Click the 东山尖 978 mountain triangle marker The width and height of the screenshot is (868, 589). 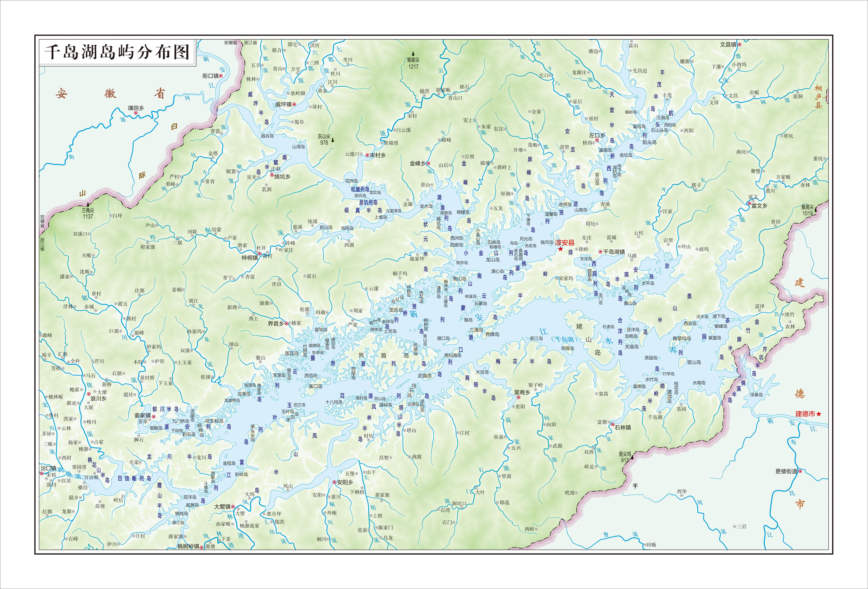[x=333, y=140]
